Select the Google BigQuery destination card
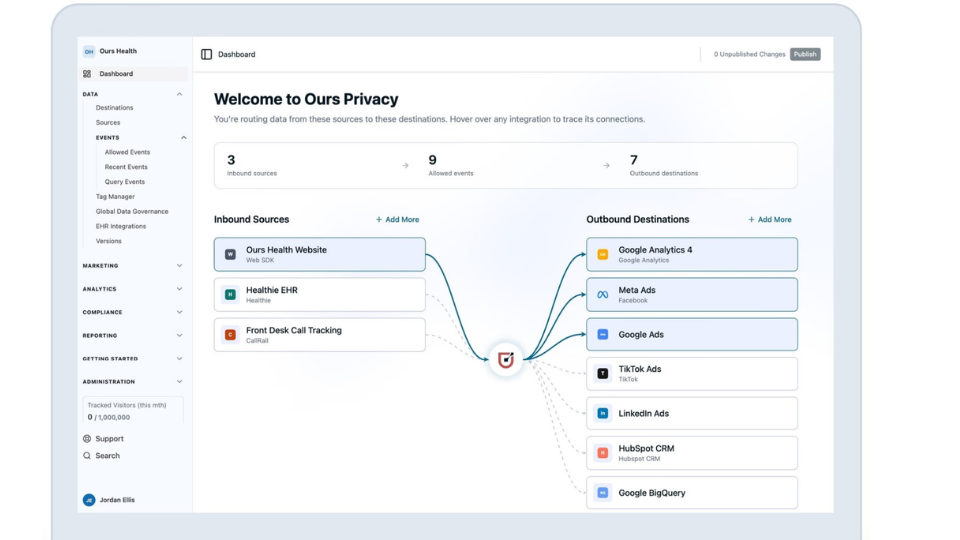The height and width of the screenshot is (540, 960). coord(692,493)
